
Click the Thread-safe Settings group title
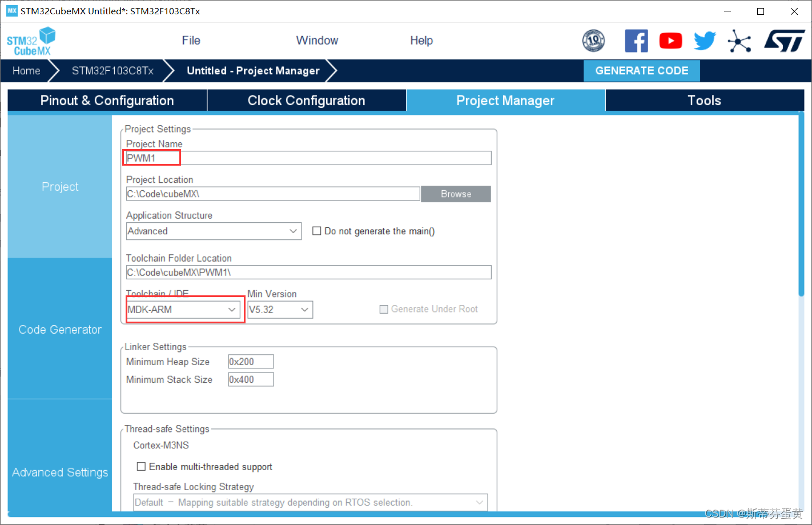pos(167,429)
